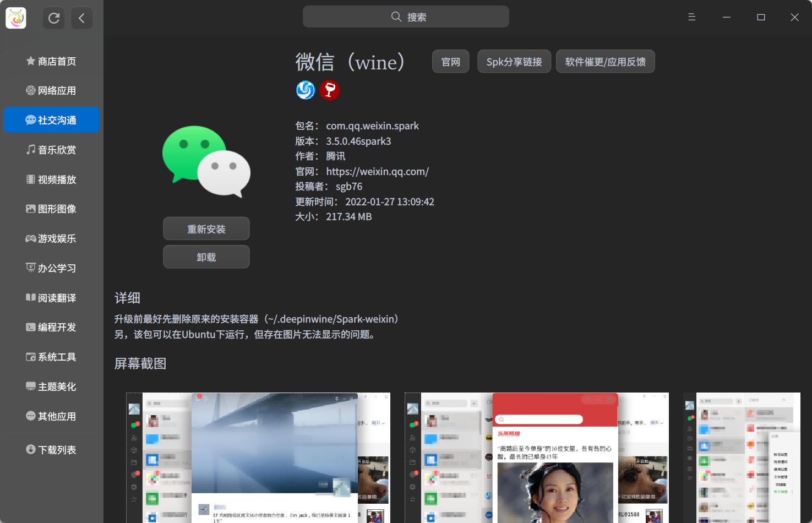The image size is (812, 523).
Task: Click the refresh icon in the top toolbar
Action: coord(53,18)
